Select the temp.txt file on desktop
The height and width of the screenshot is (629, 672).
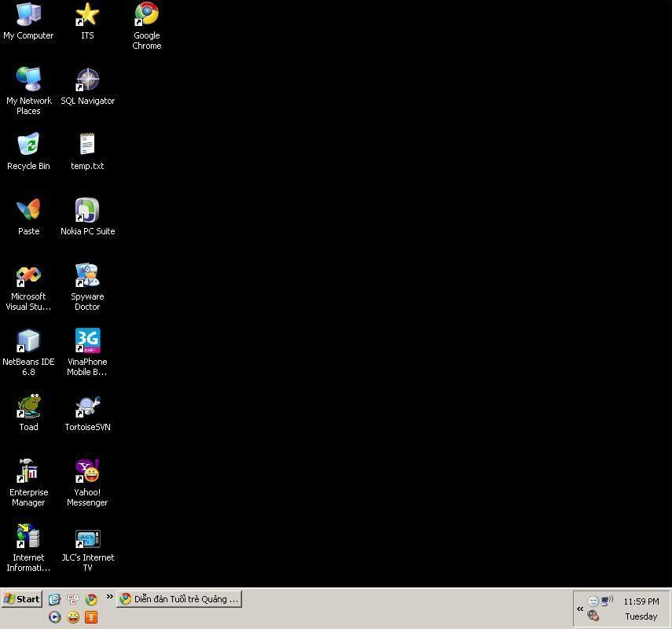[x=87, y=145]
